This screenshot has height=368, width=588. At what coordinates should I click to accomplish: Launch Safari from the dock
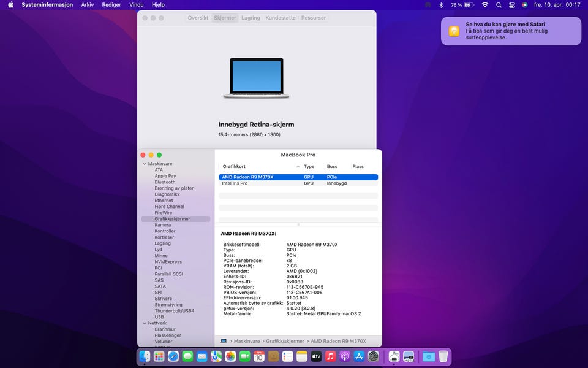[173, 356]
